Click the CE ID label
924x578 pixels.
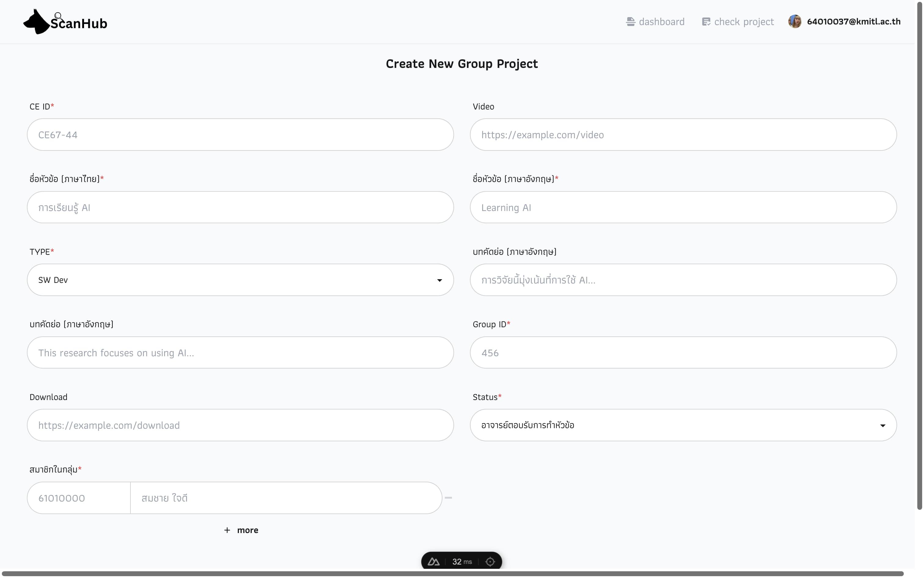42,107
